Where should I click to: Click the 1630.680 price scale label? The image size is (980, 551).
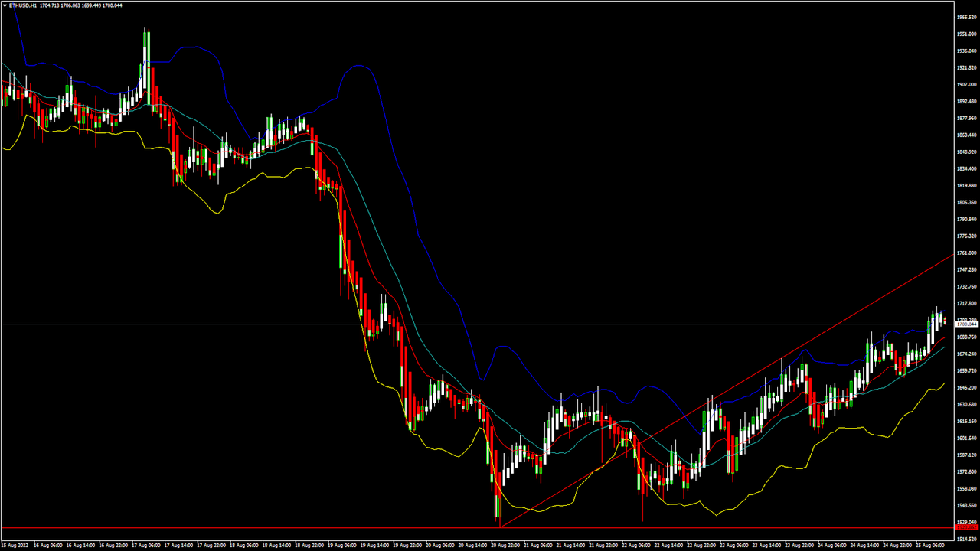pyautogui.click(x=967, y=404)
